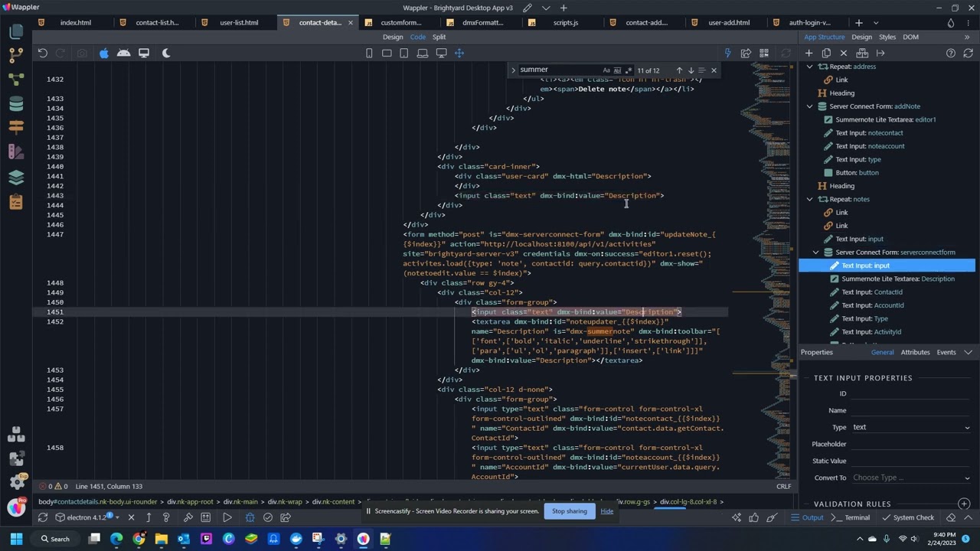This screenshot has height=551, width=980.
Task: Switch editor to Split view
Action: click(x=439, y=37)
